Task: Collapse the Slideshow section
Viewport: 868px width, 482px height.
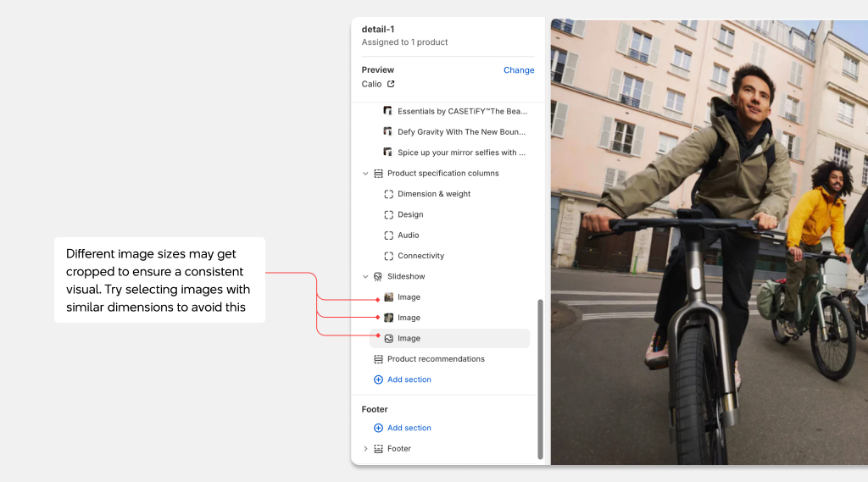Action: pyautogui.click(x=366, y=277)
